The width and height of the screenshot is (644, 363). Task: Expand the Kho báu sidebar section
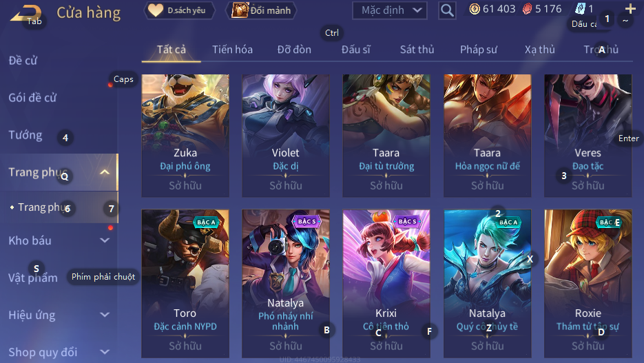coord(105,240)
